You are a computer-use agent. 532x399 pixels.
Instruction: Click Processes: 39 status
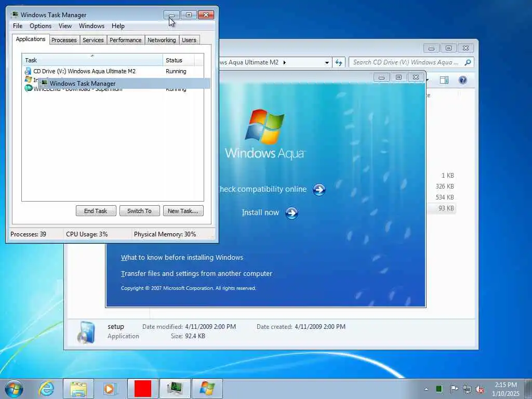(x=28, y=234)
